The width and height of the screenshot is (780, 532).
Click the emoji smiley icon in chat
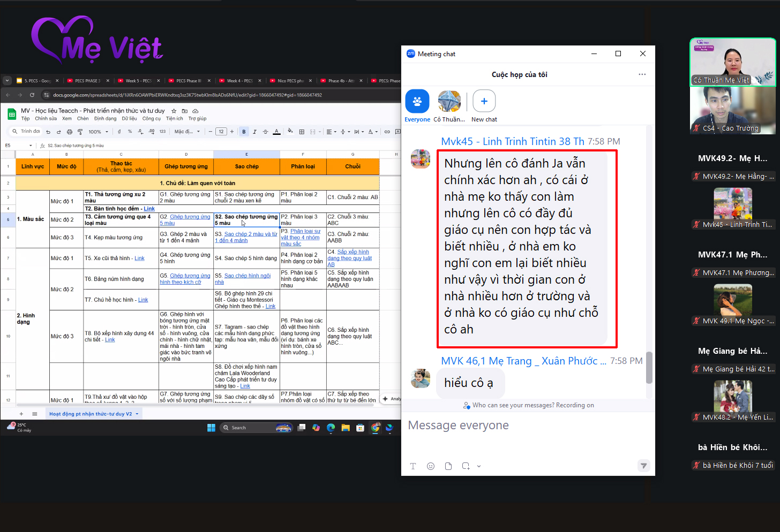coord(431,466)
